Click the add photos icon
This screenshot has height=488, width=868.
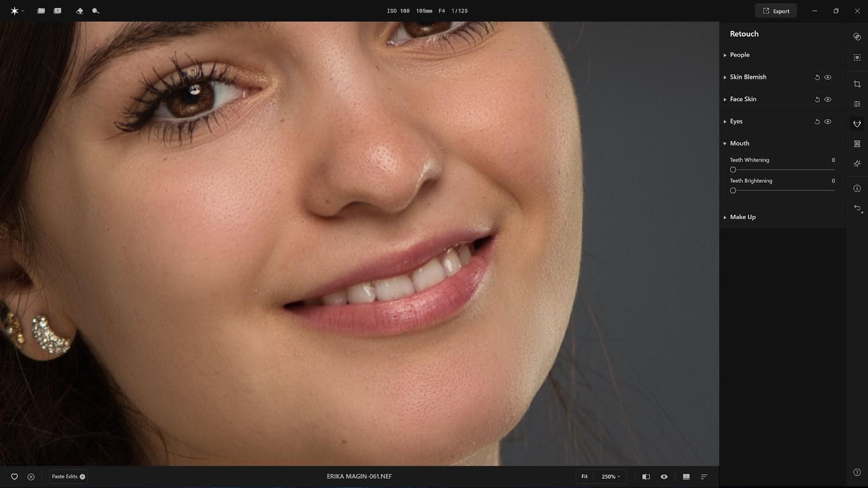(58, 11)
